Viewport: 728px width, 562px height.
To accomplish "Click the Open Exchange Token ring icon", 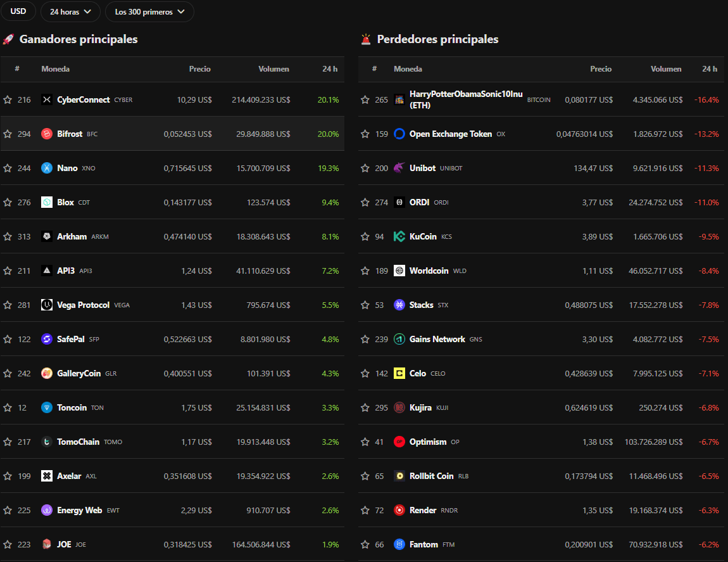I will click(399, 134).
